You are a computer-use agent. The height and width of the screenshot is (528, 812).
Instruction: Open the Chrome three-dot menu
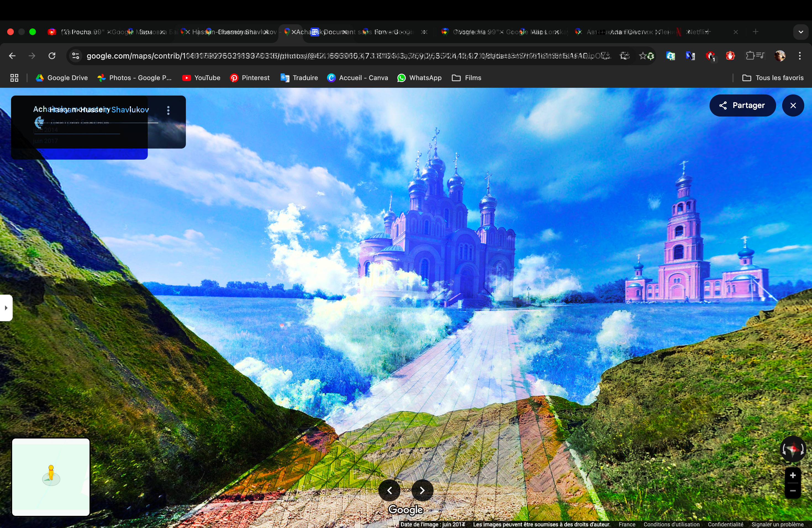[x=800, y=56]
